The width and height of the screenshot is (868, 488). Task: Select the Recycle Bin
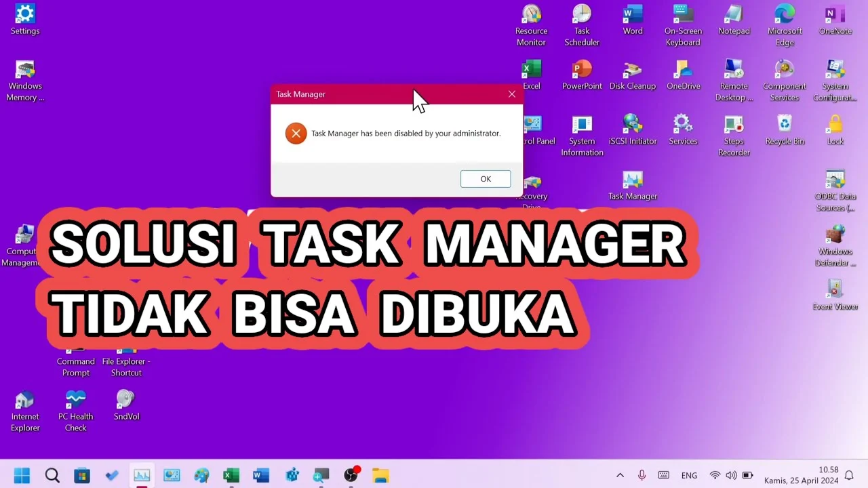tap(785, 129)
